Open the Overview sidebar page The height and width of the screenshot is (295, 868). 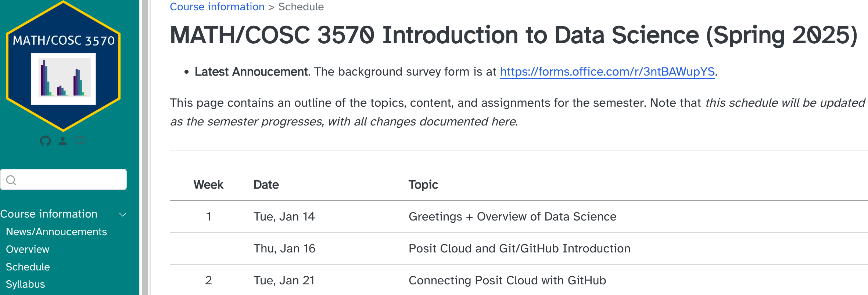[x=28, y=249]
